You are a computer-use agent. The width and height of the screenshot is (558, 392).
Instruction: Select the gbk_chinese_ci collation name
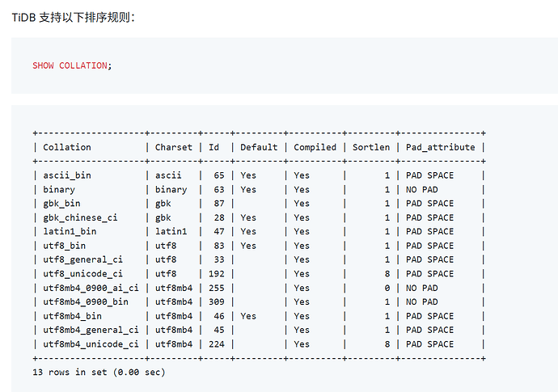pos(80,217)
